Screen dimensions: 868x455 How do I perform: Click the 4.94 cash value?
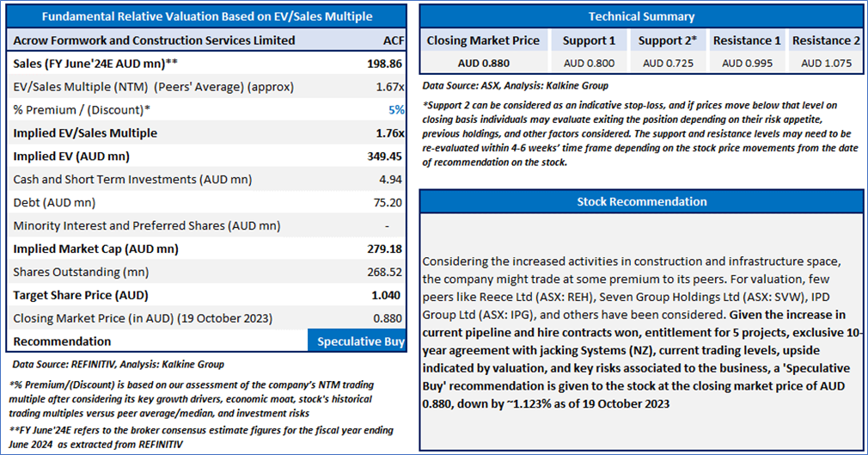pyautogui.click(x=391, y=180)
